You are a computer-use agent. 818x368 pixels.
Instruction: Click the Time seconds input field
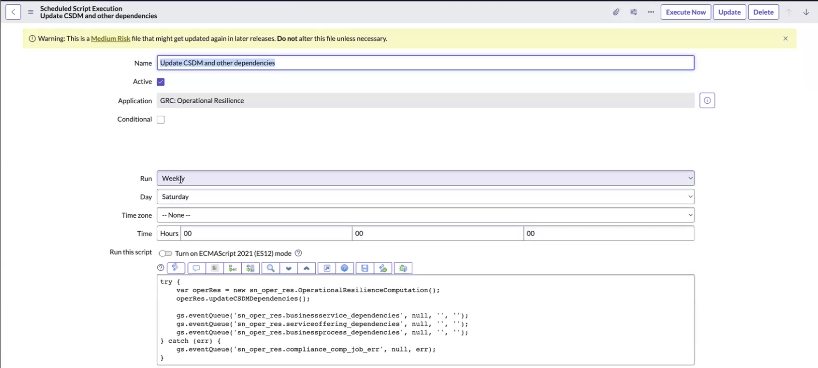click(609, 233)
